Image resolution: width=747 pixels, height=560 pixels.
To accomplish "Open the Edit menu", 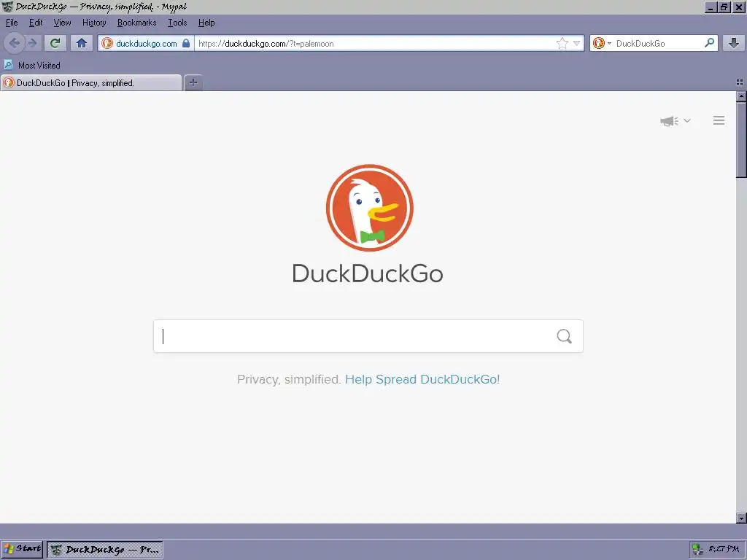I will [36, 23].
